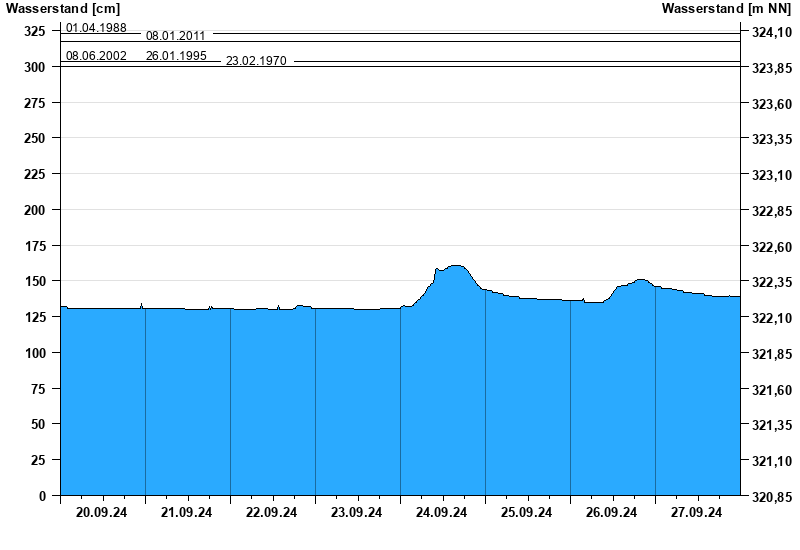Select the 20.09.24 date on x-axis
This screenshot has width=800, height=550.
[x=102, y=513]
